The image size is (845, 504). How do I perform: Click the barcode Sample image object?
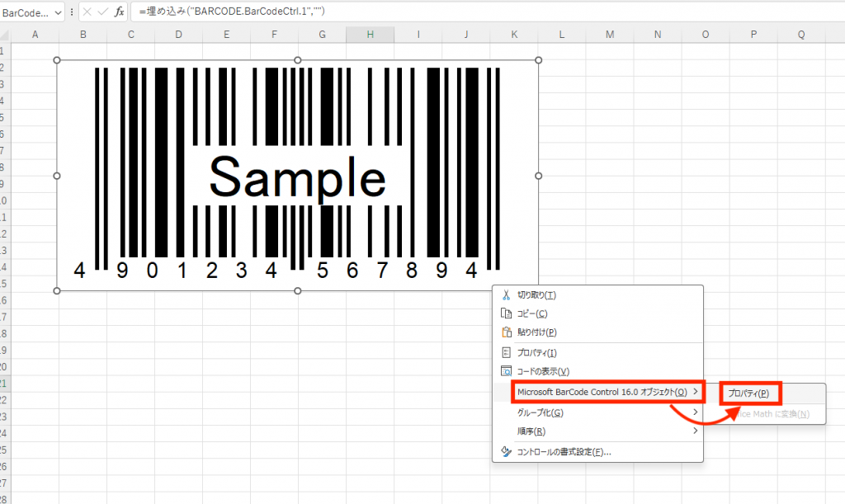coord(297,175)
